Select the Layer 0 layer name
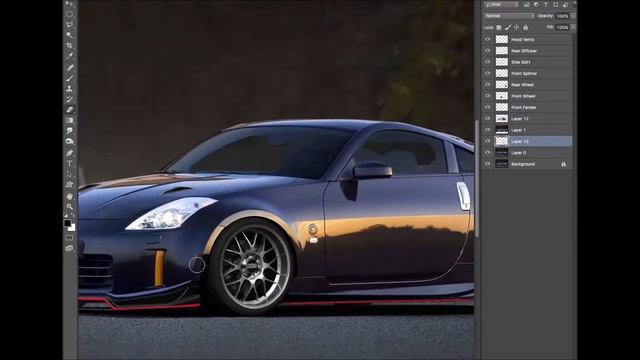This screenshot has width=640, height=360. click(x=518, y=153)
